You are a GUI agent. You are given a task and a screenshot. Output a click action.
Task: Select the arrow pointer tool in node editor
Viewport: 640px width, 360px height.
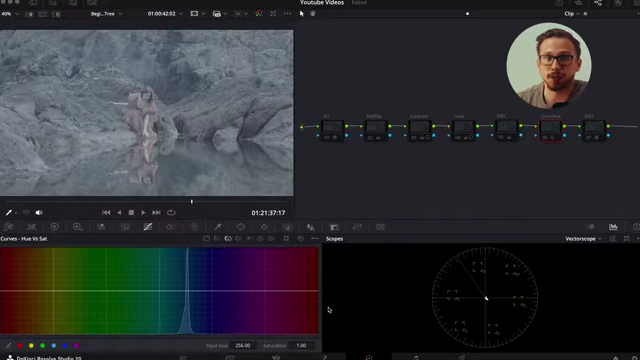(x=302, y=13)
